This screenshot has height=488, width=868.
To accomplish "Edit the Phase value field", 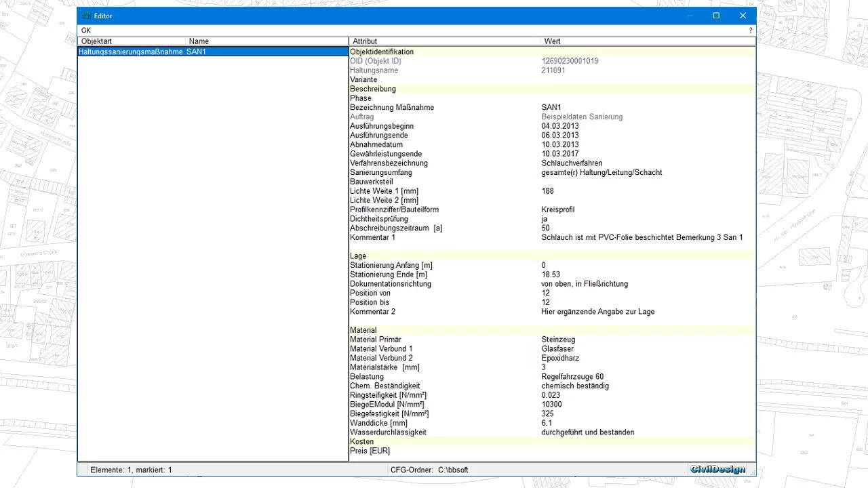I will pyautogui.click(x=648, y=98).
